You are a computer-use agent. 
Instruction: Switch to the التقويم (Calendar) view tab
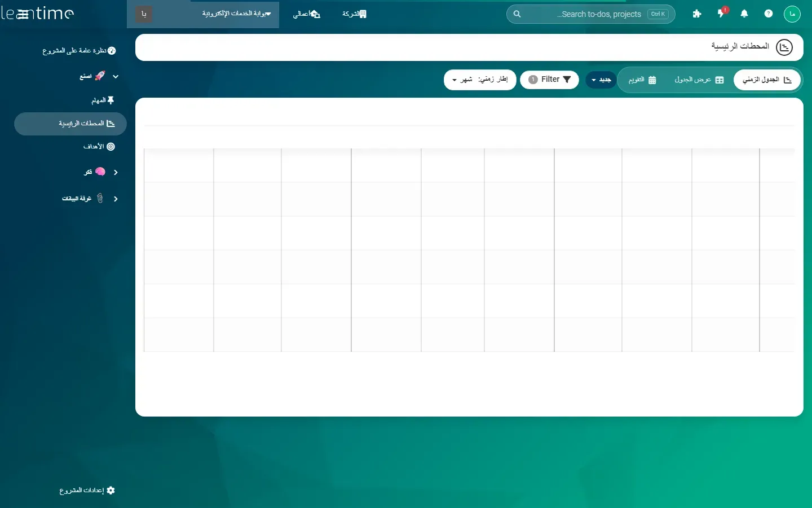point(642,80)
